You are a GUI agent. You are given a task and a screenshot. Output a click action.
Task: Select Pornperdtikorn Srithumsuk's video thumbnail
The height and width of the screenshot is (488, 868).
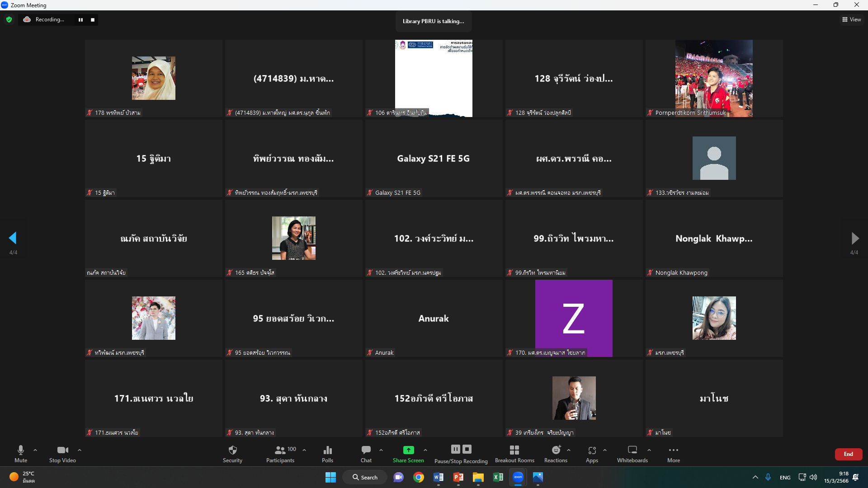click(x=714, y=78)
